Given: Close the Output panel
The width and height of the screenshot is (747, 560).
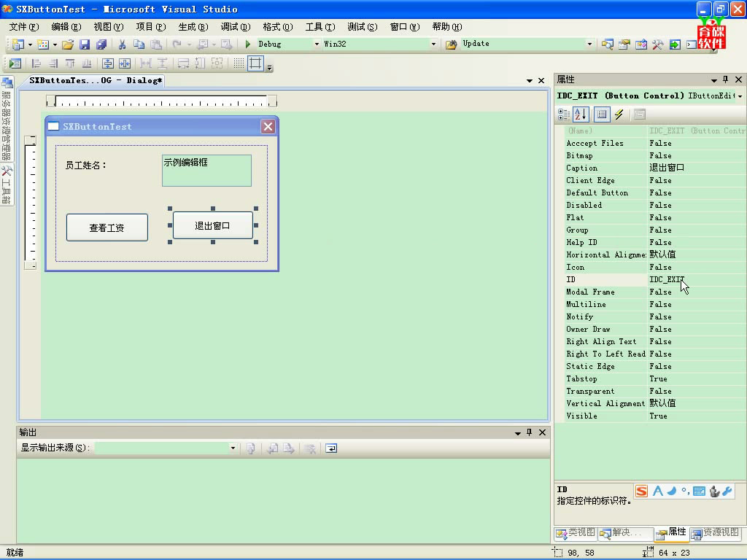Looking at the screenshot, I should pyautogui.click(x=542, y=432).
